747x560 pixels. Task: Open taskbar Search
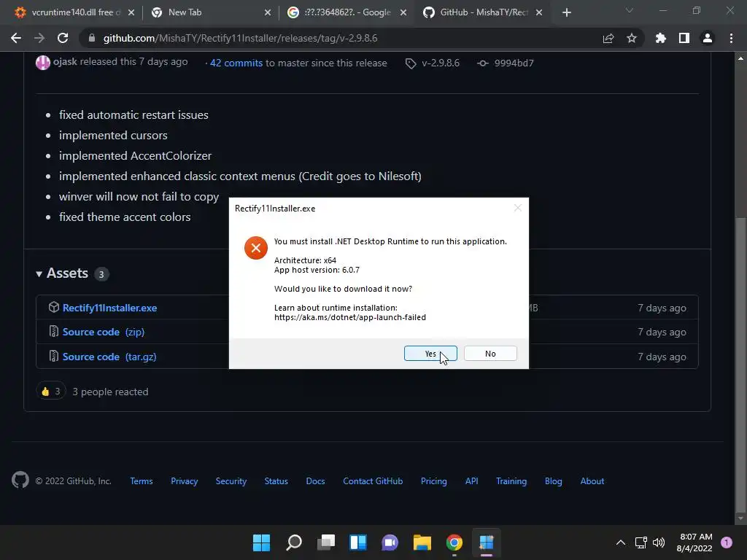[x=293, y=542]
